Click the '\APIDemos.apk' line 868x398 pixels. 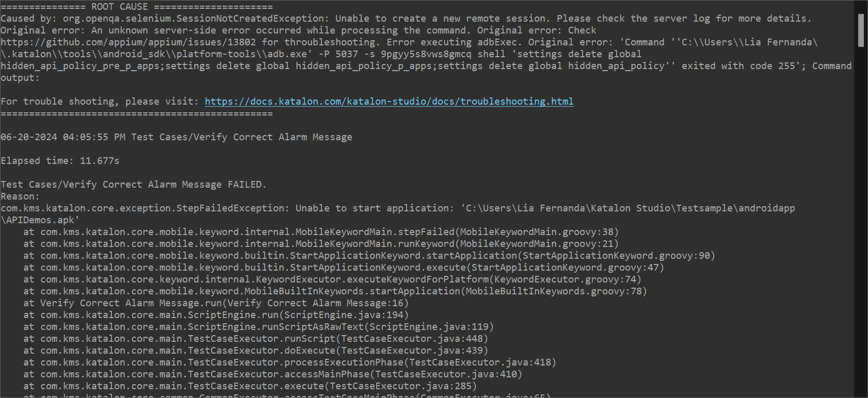pyautogui.click(x=40, y=220)
